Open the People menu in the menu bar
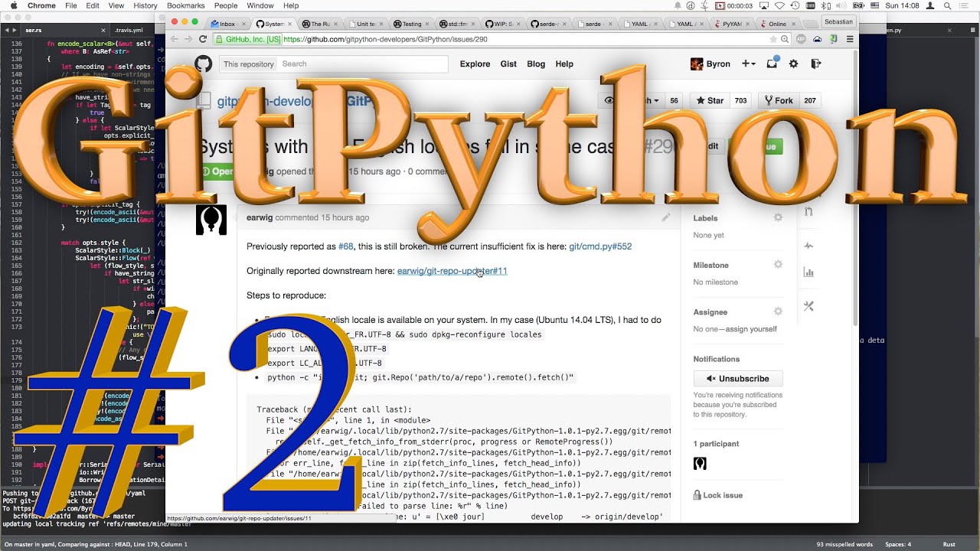The height and width of the screenshot is (551, 980). coord(226,5)
